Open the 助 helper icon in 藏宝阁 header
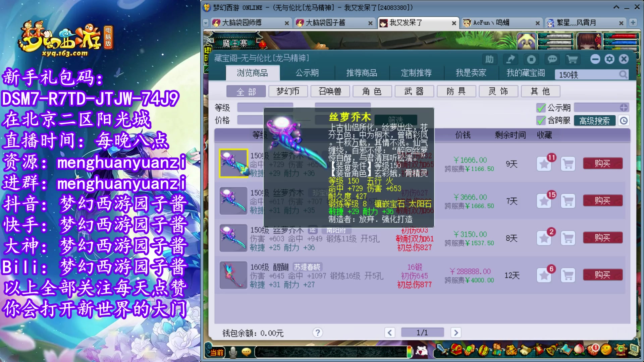 click(489, 59)
